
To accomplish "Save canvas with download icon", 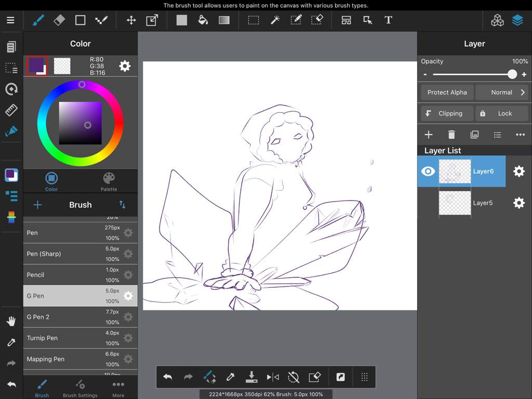I will tap(251, 377).
